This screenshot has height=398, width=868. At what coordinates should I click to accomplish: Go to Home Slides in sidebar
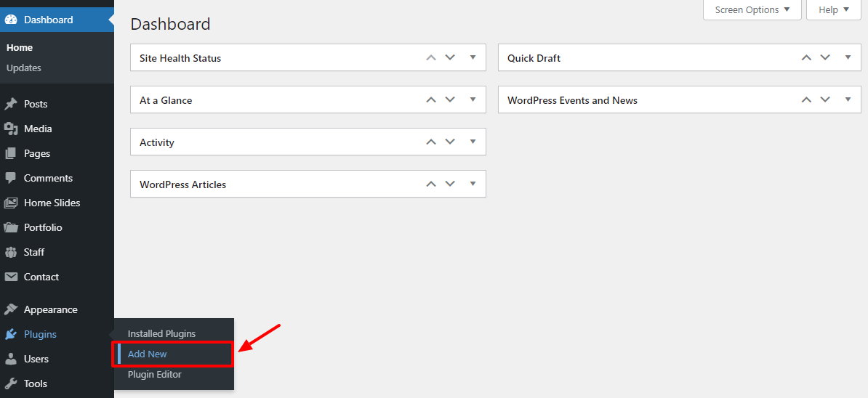coord(52,203)
